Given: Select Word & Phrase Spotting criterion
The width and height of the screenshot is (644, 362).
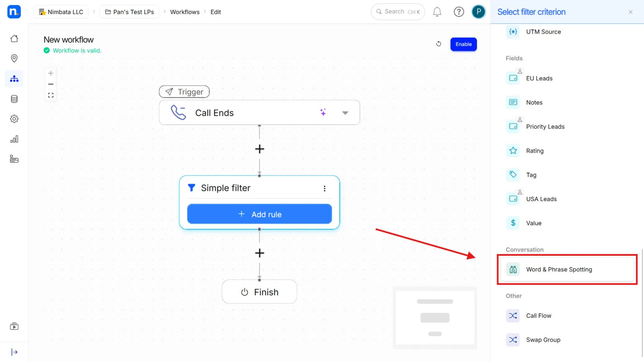Looking at the screenshot, I should (567, 269).
